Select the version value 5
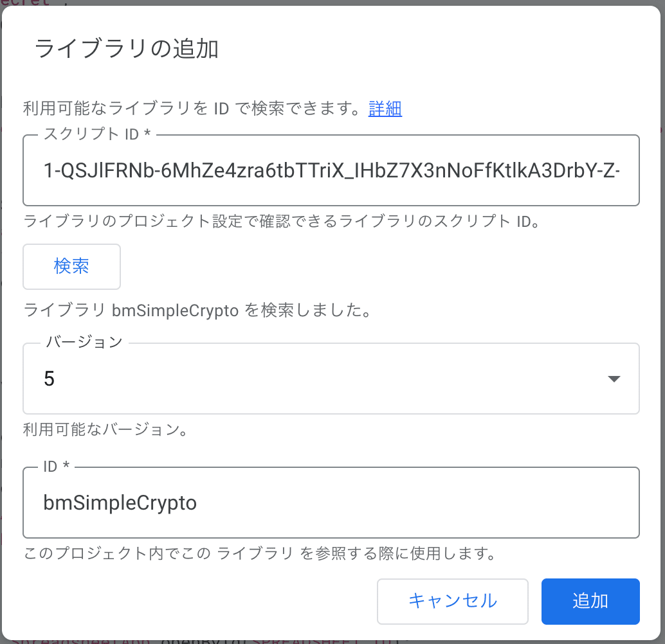This screenshot has width=665, height=644. tap(50, 379)
